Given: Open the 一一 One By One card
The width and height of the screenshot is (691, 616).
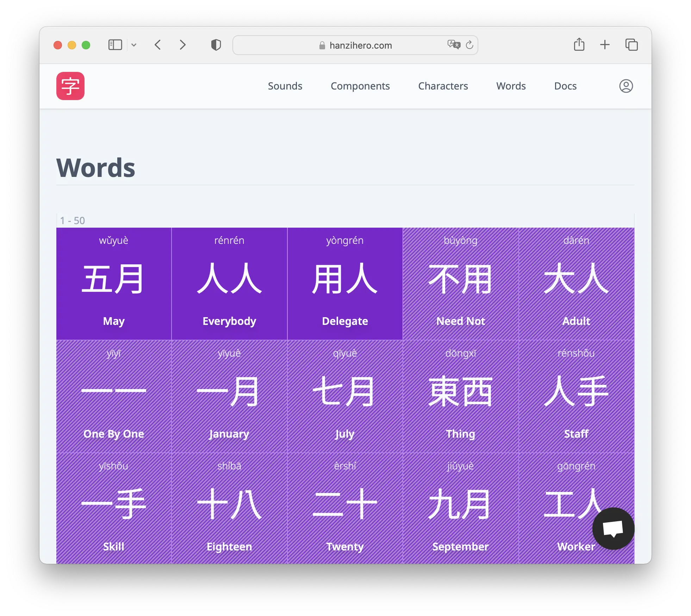Looking at the screenshot, I should tap(114, 396).
